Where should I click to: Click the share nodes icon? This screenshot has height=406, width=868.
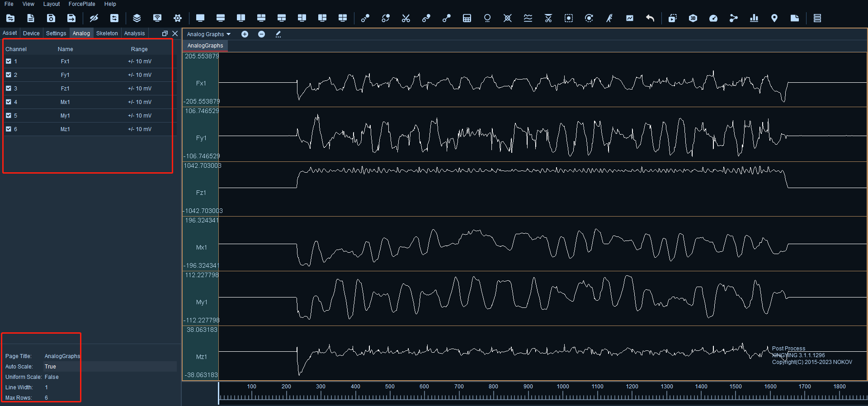tap(734, 18)
